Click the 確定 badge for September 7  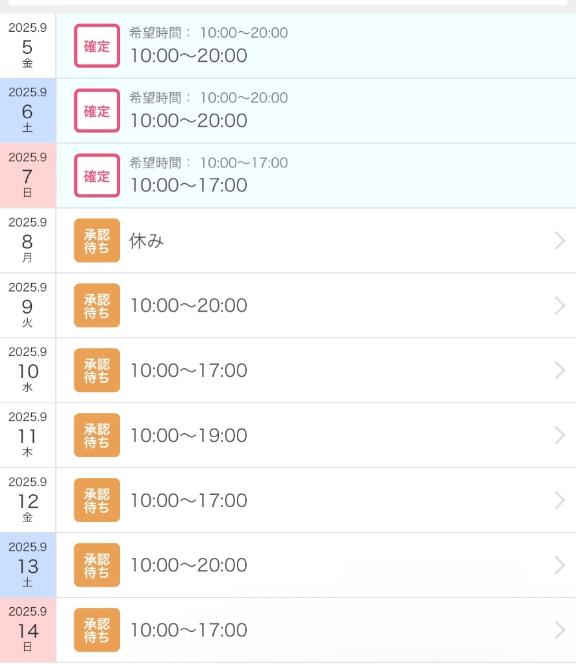[97, 175]
